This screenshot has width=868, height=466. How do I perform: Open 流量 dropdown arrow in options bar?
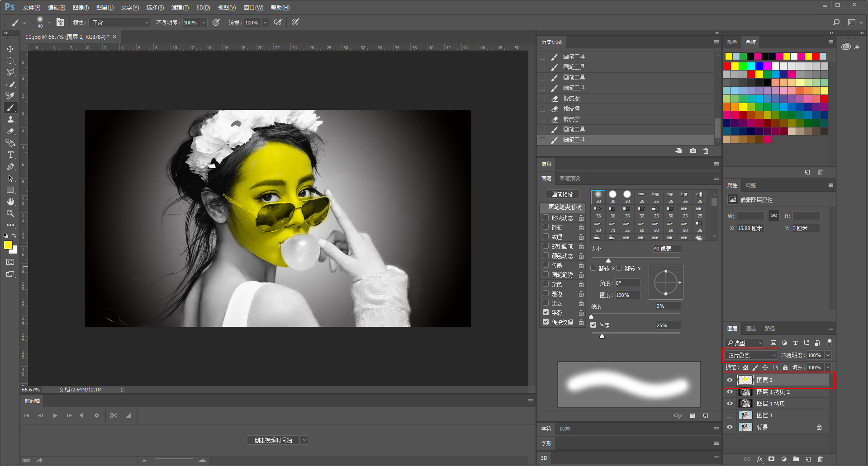click(265, 23)
